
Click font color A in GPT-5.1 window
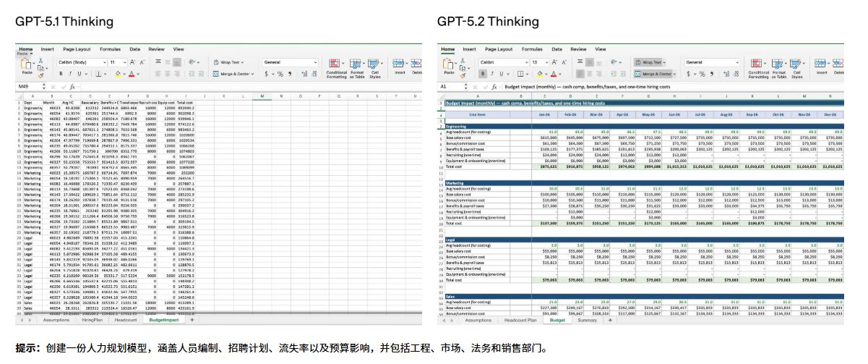132,74
